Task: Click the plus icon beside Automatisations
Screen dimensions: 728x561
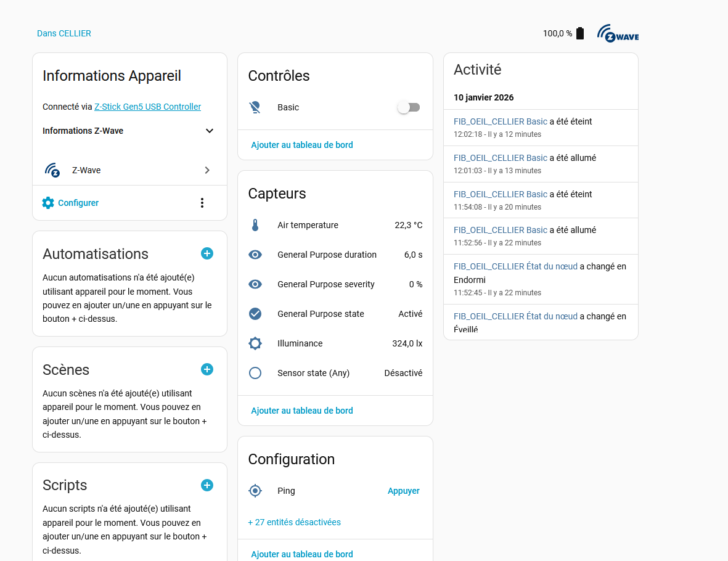Action: pos(207,253)
